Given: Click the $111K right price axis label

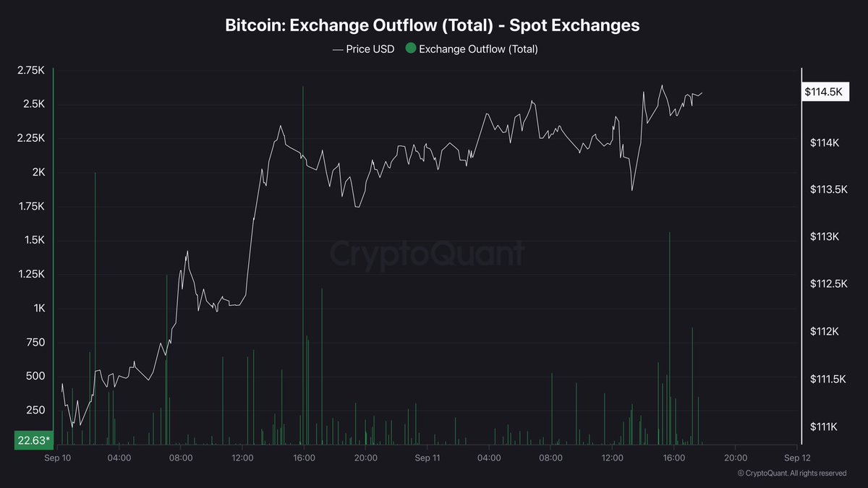Looking at the screenshot, I should pos(825,427).
